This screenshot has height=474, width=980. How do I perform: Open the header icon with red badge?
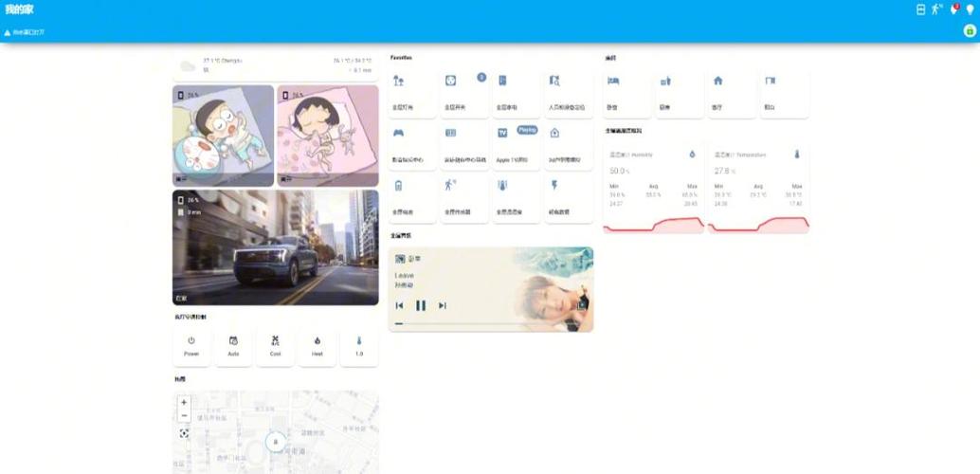[953, 9]
